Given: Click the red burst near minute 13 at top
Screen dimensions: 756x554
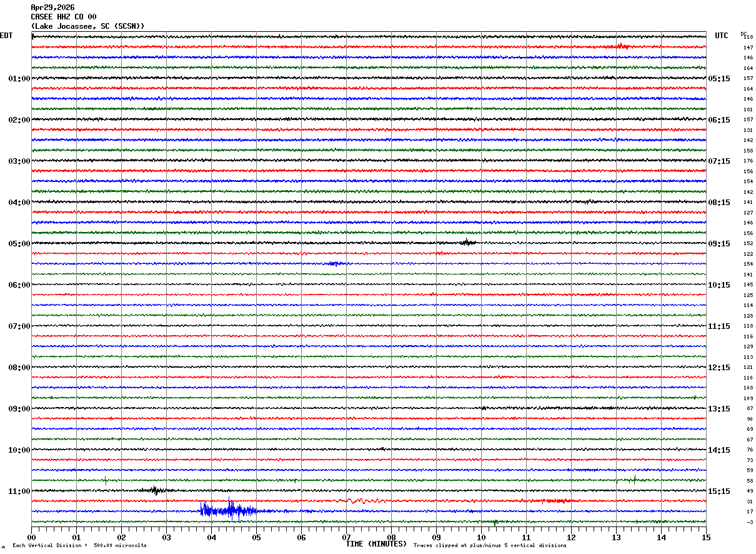Looking at the screenshot, I should (x=622, y=46).
